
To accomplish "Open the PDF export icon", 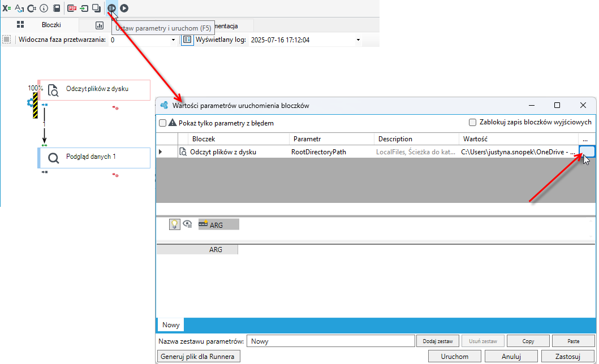I will (71, 8).
